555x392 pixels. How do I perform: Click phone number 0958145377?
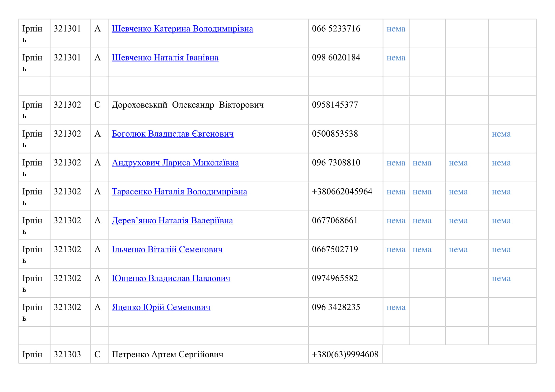coord(335,105)
